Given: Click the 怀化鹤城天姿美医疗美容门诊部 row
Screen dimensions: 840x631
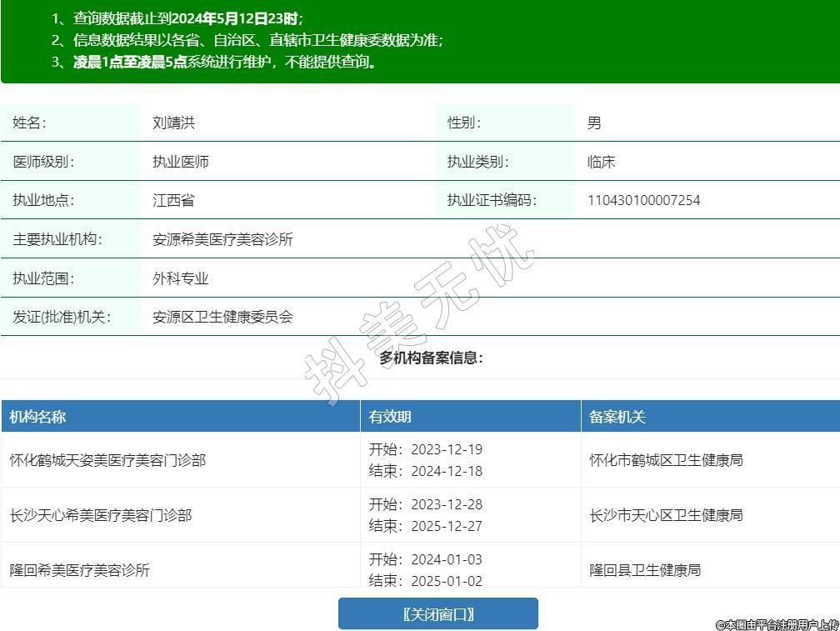Looking at the screenshot, I should point(107,459).
